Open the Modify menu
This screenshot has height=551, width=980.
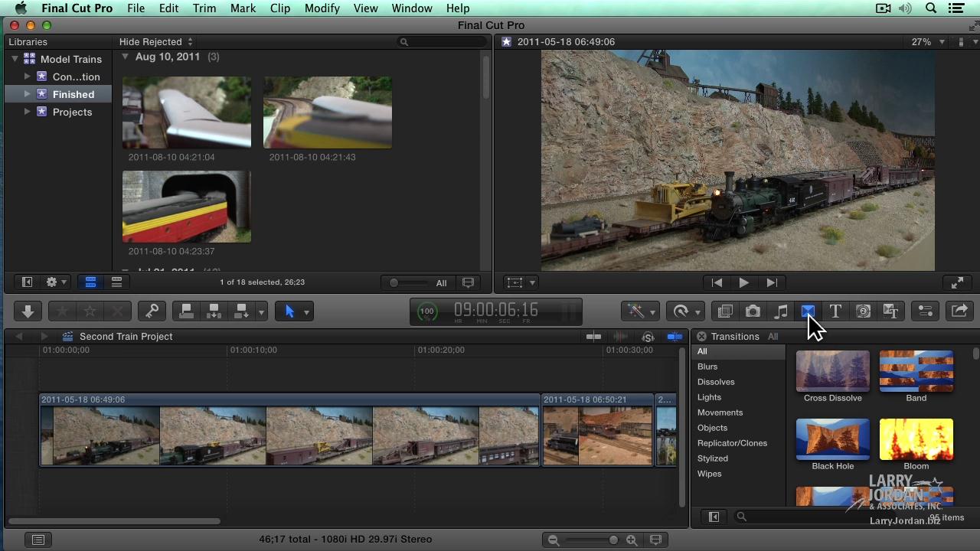322,8
